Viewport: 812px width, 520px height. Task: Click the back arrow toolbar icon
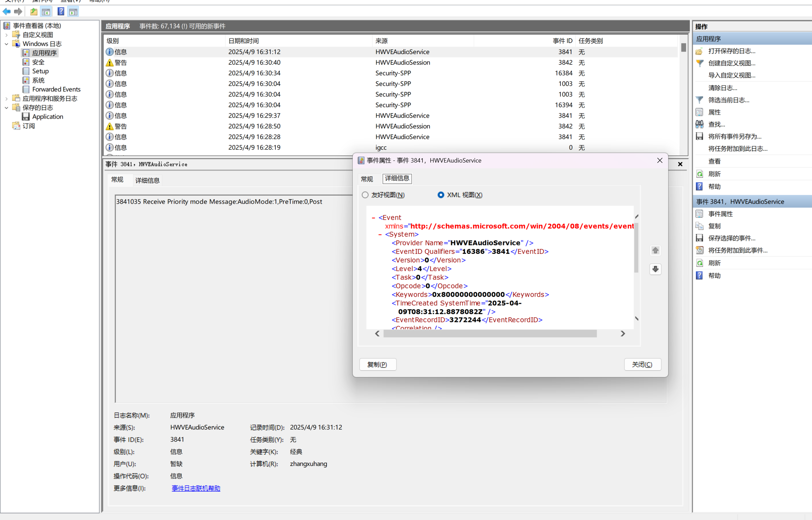point(6,12)
